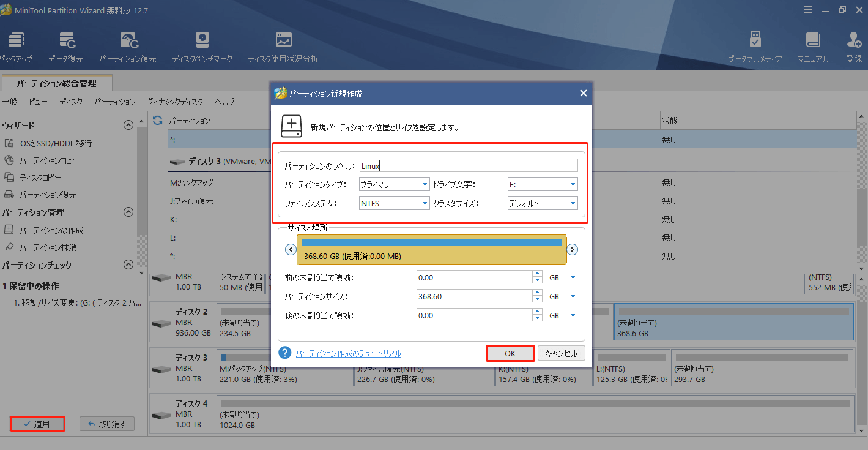Collapse the パーティションチェック section

tap(128, 265)
